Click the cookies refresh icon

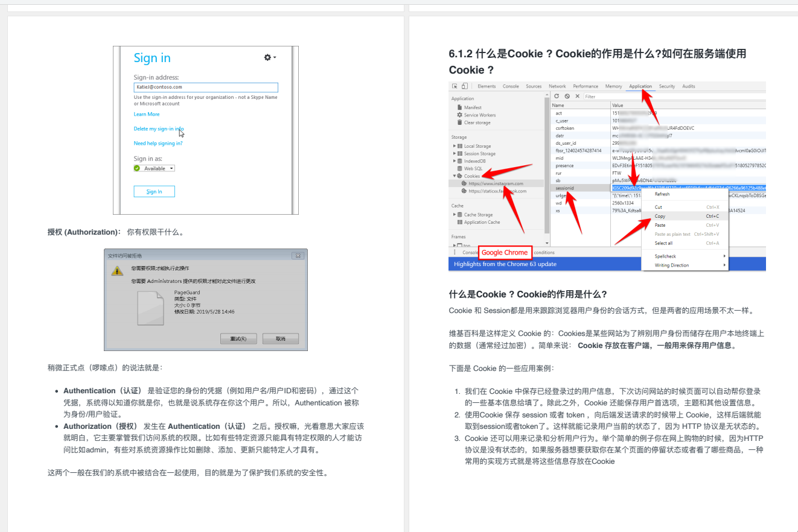(557, 96)
